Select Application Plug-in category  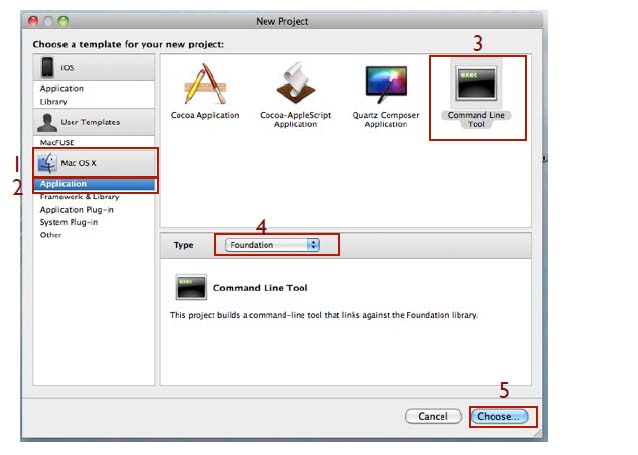coord(76,210)
